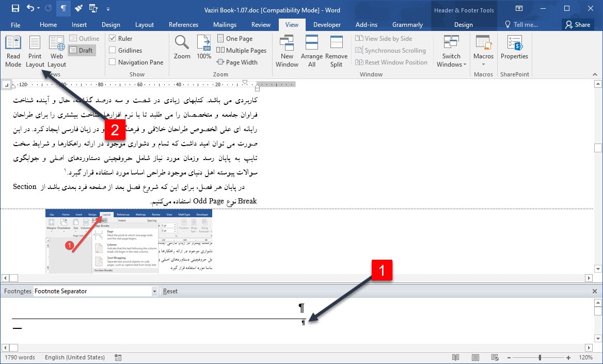Open Ribbon Display Options
603x364 pixels.
point(519,8)
